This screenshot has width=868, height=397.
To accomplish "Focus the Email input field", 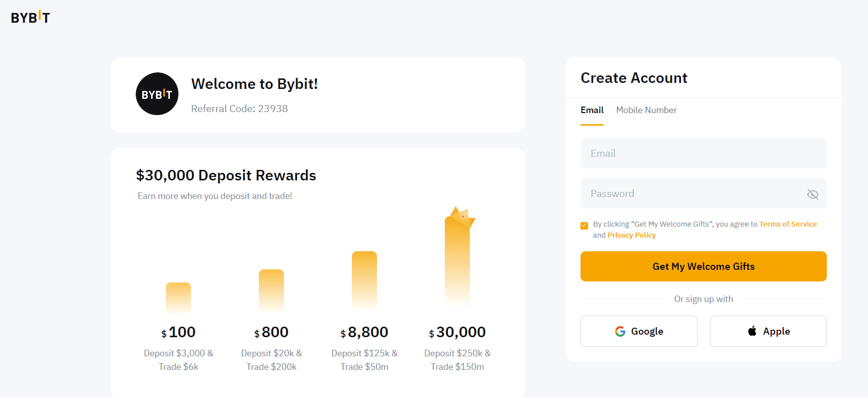I will click(x=703, y=153).
